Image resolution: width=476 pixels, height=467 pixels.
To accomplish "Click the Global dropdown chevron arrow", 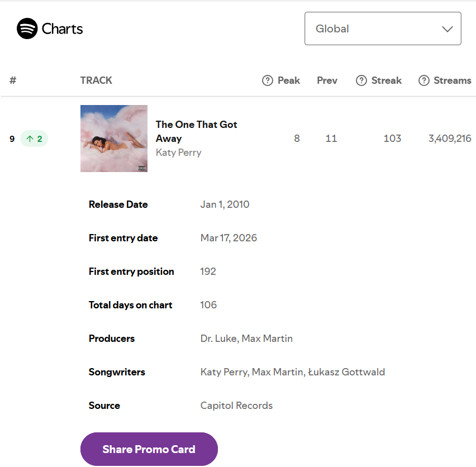I will (447, 29).
